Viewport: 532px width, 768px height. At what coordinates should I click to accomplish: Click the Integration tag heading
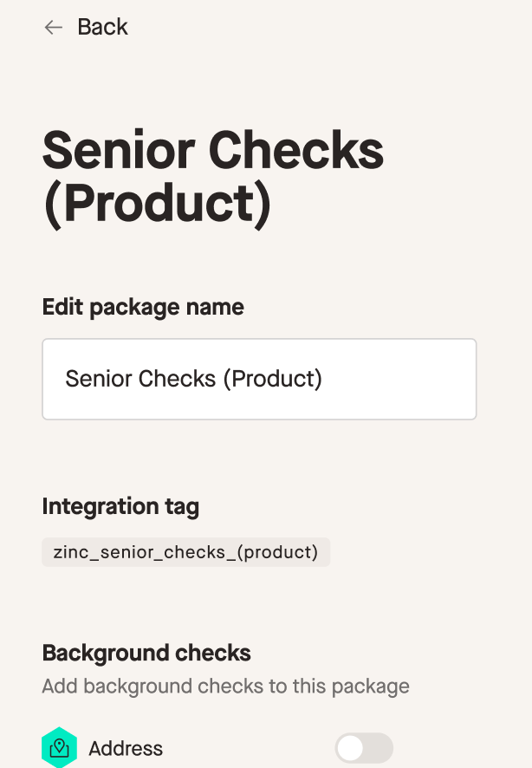[x=120, y=506]
